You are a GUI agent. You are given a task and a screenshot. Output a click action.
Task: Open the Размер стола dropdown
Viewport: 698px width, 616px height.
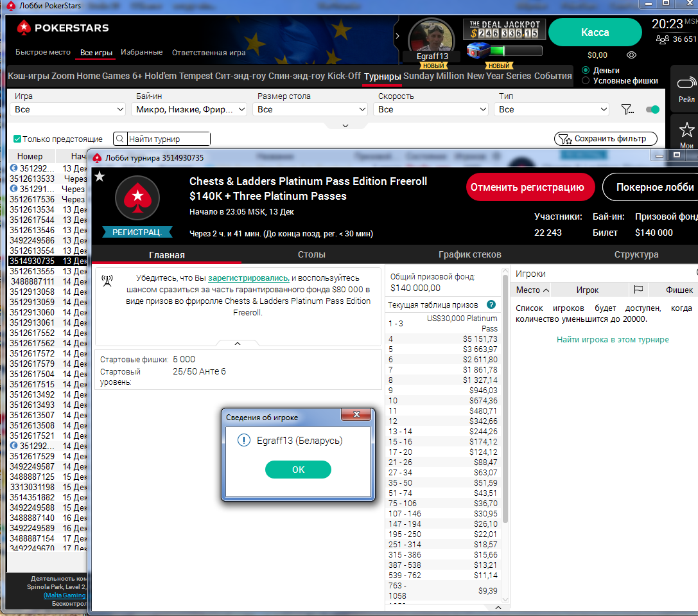310,109
